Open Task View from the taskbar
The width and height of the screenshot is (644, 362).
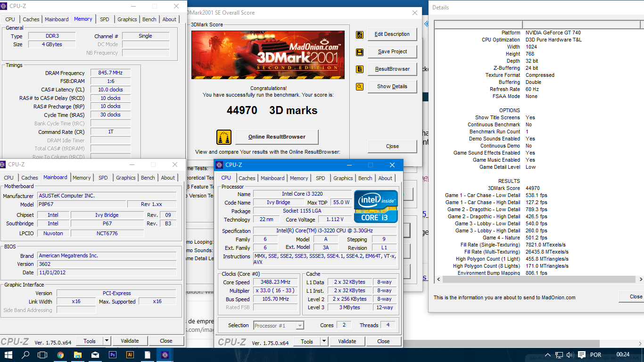[x=43, y=355]
